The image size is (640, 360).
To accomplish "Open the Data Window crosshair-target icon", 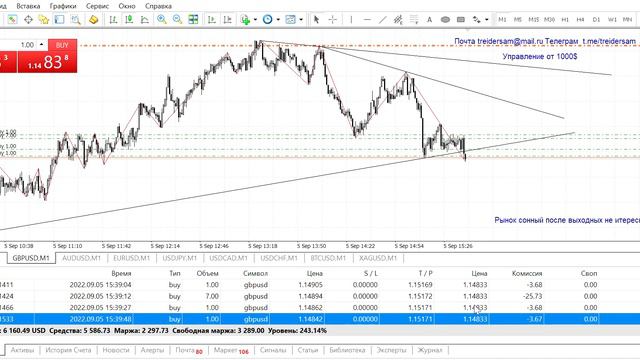I will [x=28, y=19].
